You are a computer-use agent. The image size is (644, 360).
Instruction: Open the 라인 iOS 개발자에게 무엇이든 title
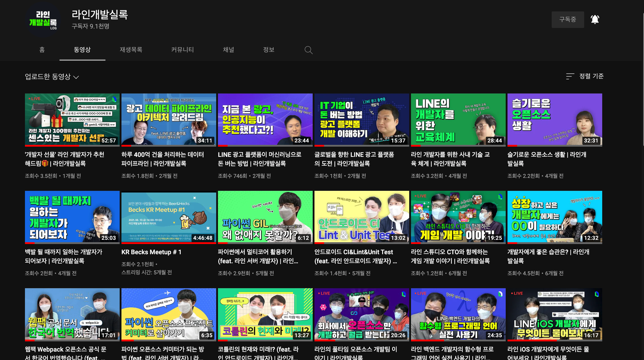(548, 353)
